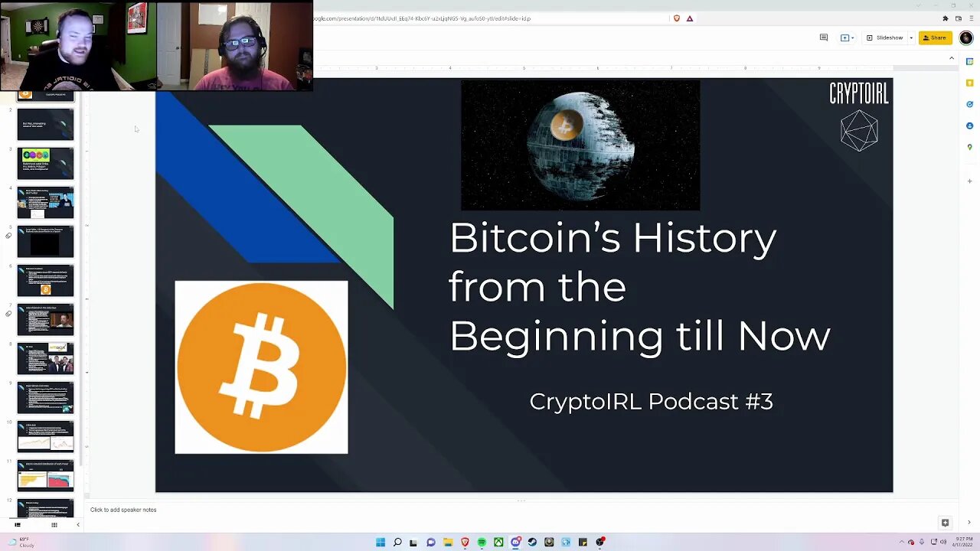Open the Maps side panel icon
The image size is (980, 551).
(x=969, y=147)
